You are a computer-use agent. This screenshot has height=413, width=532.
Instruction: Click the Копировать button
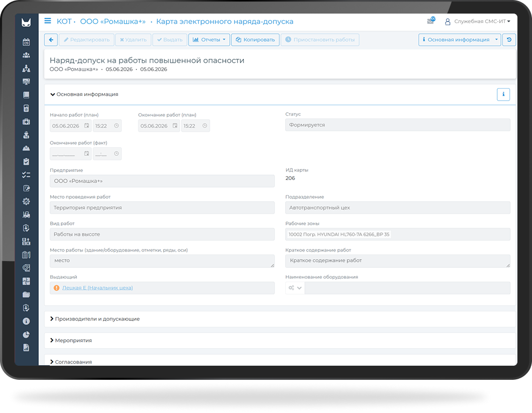(255, 40)
